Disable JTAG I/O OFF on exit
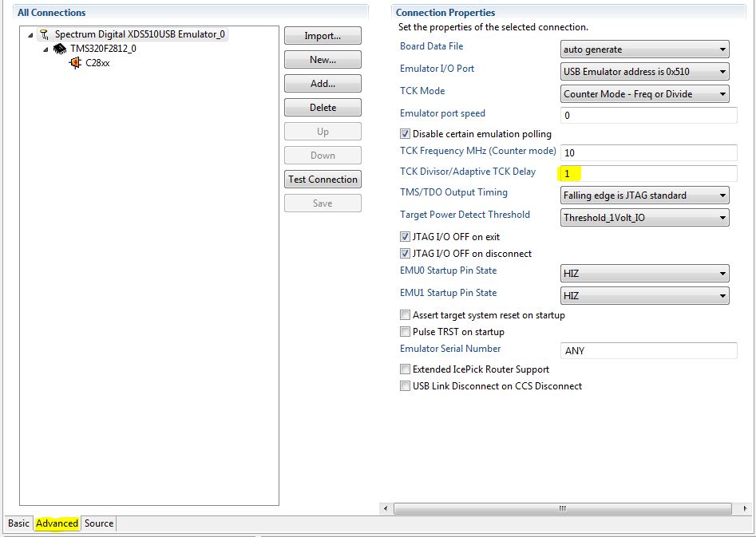Viewport: 756px width, 537px height. pyautogui.click(x=406, y=236)
